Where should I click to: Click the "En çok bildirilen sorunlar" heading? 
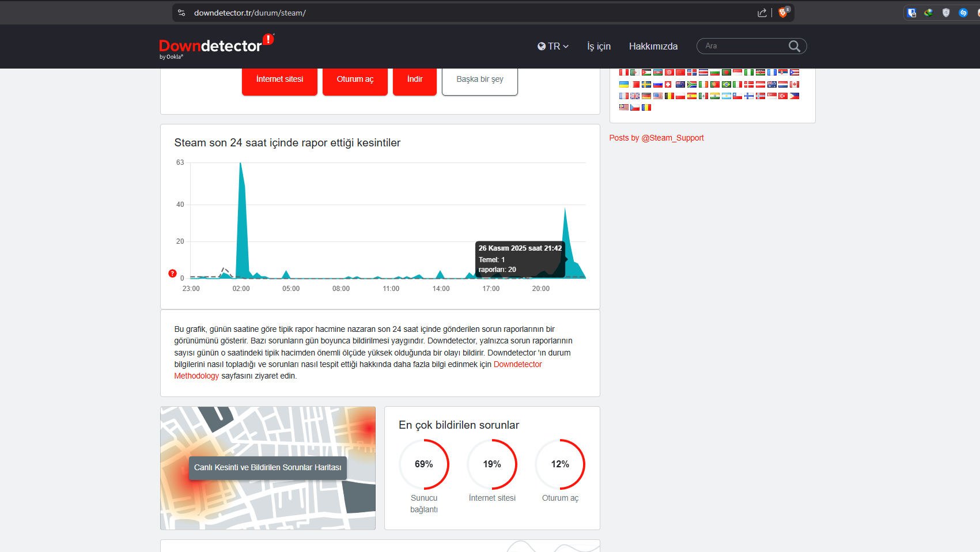[x=459, y=425]
